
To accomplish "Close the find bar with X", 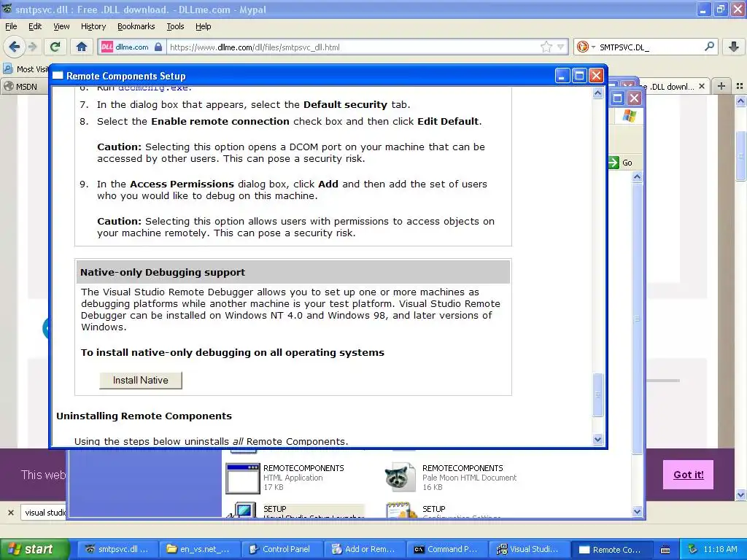I will [10, 513].
